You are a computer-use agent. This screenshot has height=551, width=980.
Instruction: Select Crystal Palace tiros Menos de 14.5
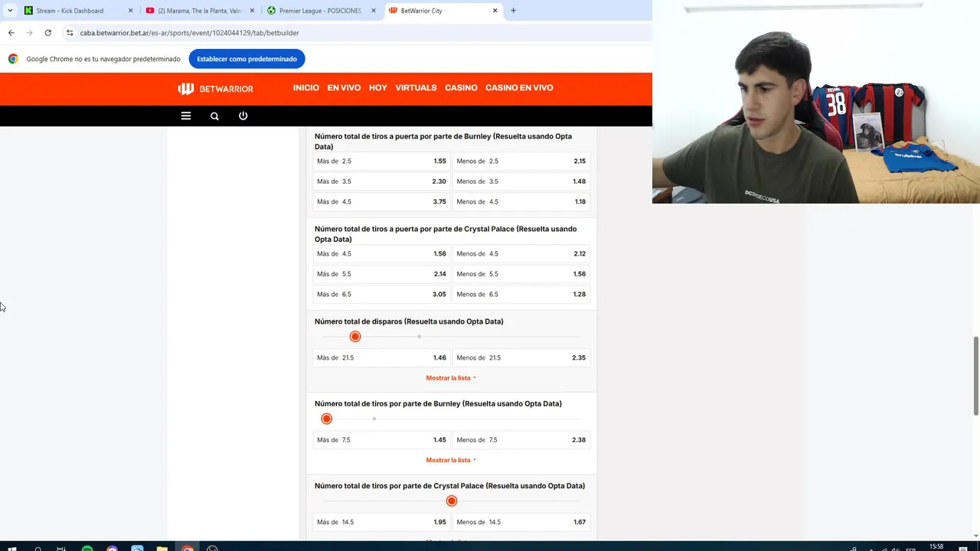pos(521,522)
